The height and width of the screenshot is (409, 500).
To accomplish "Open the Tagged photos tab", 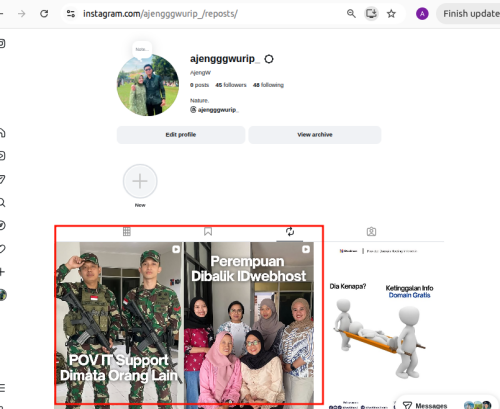I will (371, 231).
